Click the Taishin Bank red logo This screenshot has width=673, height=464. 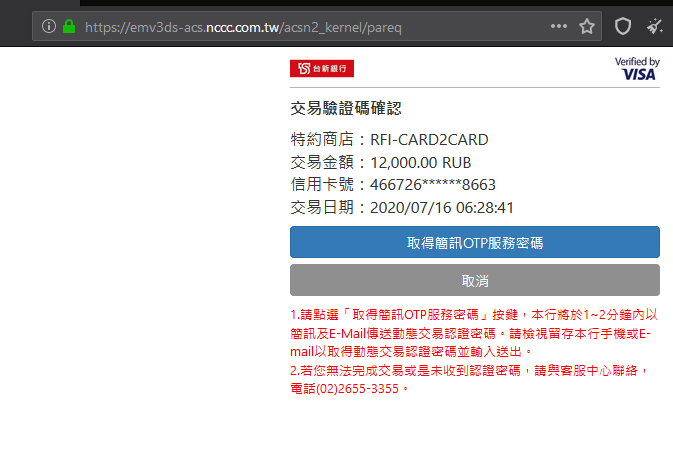tap(322, 69)
